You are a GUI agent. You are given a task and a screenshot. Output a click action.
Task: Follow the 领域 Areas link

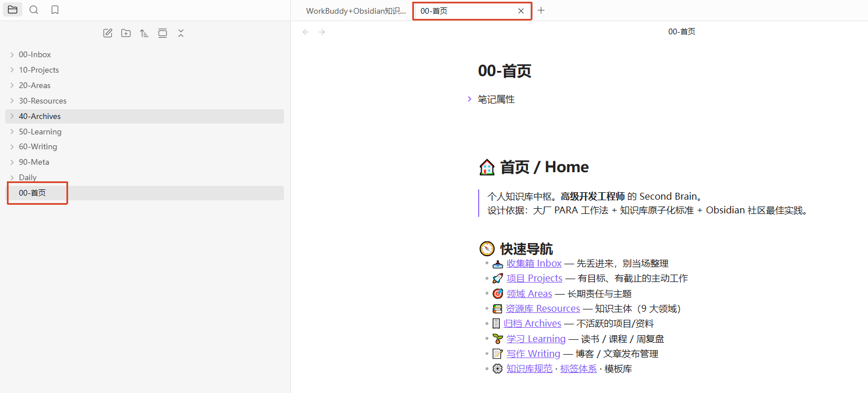pos(530,293)
